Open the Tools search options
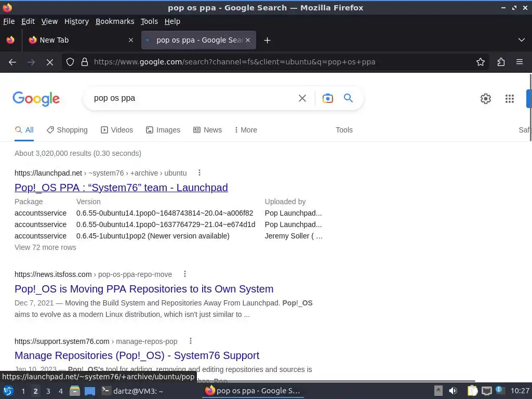Viewport: 532px width, 399px height. point(344,130)
